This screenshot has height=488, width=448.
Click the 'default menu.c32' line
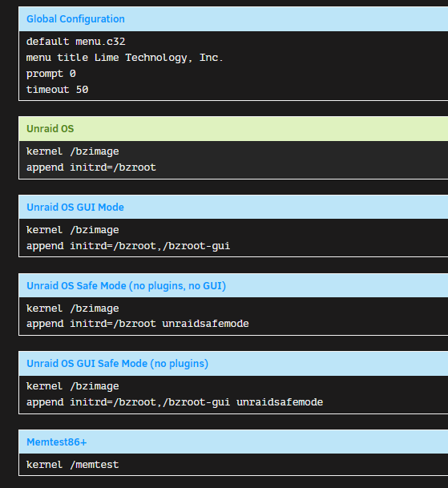tap(75, 42)
